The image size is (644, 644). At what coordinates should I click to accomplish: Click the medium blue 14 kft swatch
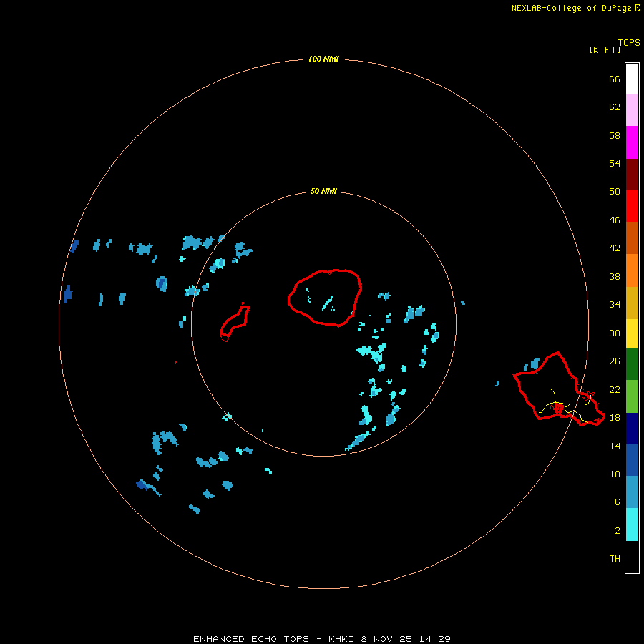632,460
